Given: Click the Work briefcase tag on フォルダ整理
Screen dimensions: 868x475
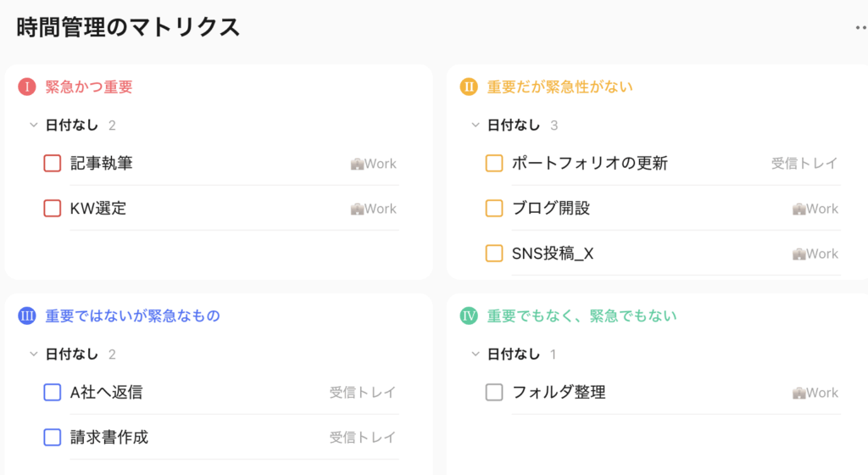Looking at the screenshot, I should [815, 393].
